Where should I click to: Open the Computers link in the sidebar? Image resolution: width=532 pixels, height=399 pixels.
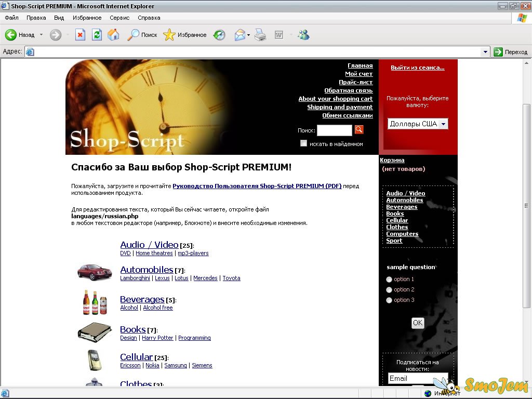pyautogui.click(x=403, y=234)
